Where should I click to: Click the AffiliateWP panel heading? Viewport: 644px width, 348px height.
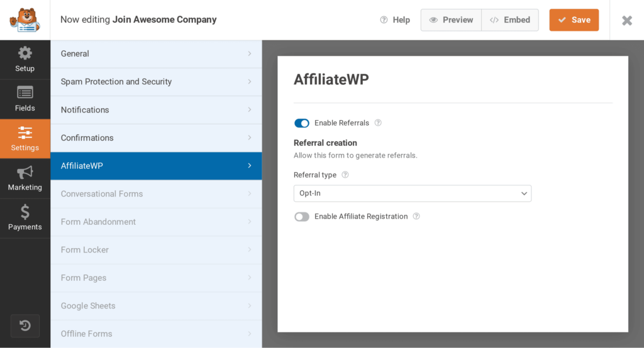click(x=331, y=79)
